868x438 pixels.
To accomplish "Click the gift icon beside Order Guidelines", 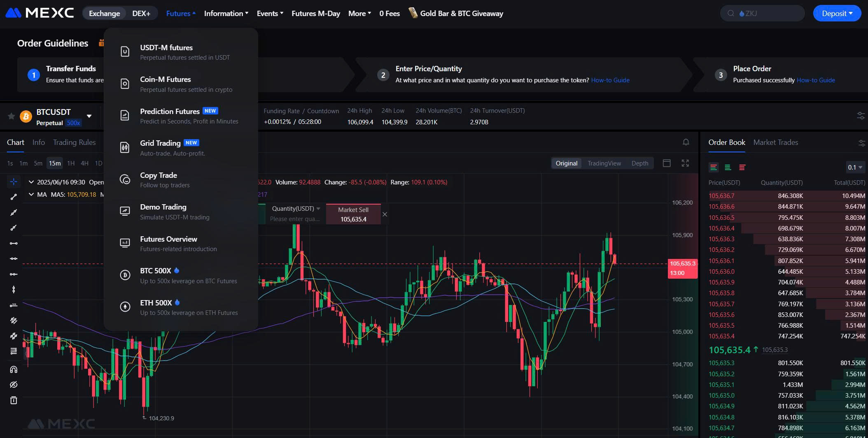I will [x=101, y=43].
